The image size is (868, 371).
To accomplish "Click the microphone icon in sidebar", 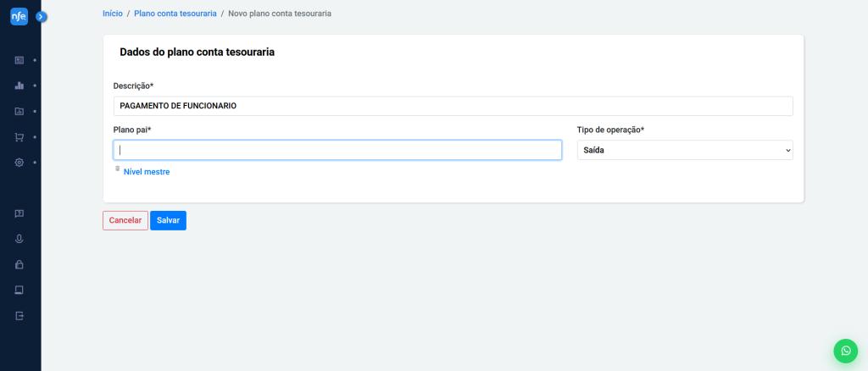I will [19, 239].
